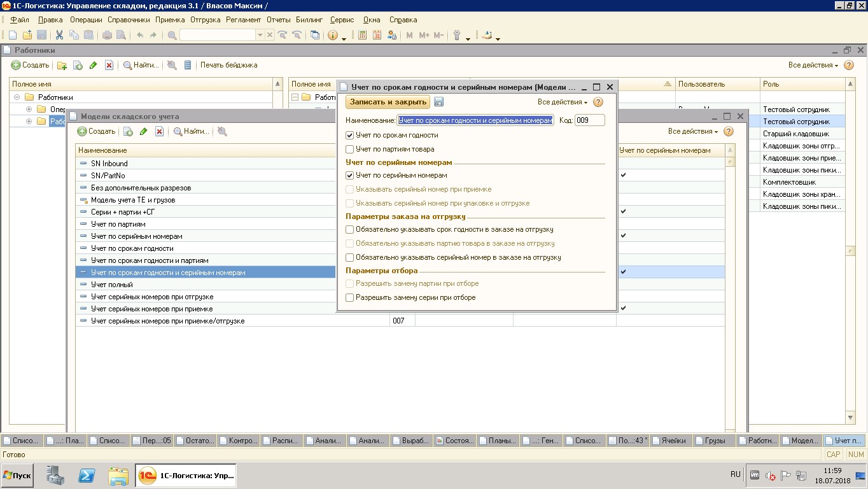
Task: Uncheck Учет по серийным номерам checkbox
Action: (x=349, y=175)
